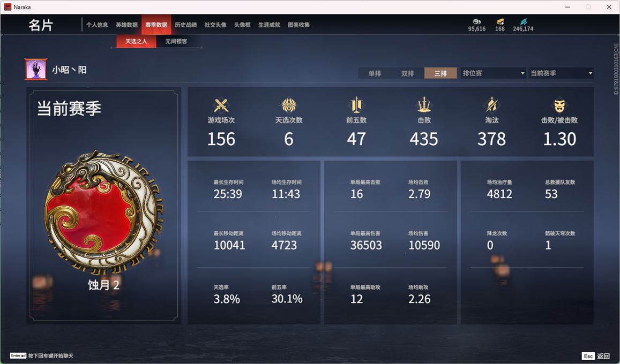This screenshot has width=620, height=364.
Task: Select the 双排 duo mode toggle
Action: (407, 73)
